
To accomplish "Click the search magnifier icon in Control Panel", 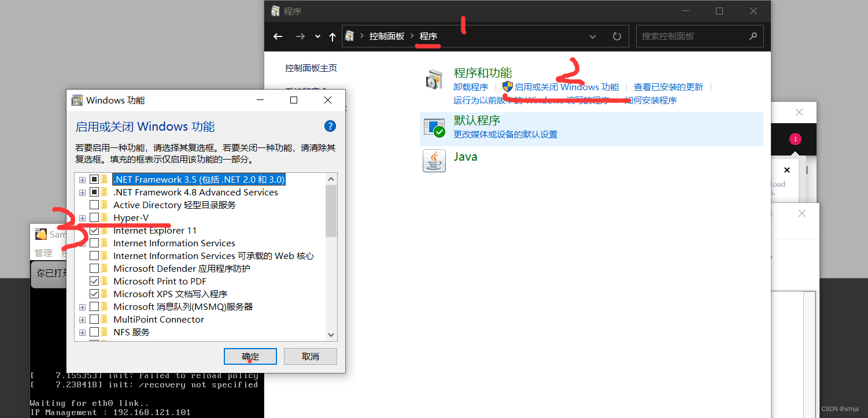I will 753,36.
